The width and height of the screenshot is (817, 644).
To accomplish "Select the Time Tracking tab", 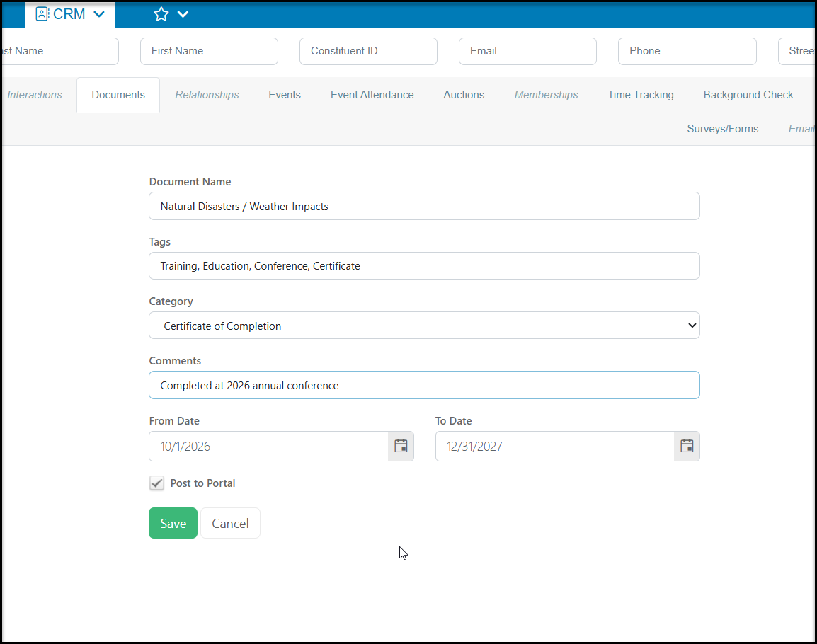I will tap(641, 95).
